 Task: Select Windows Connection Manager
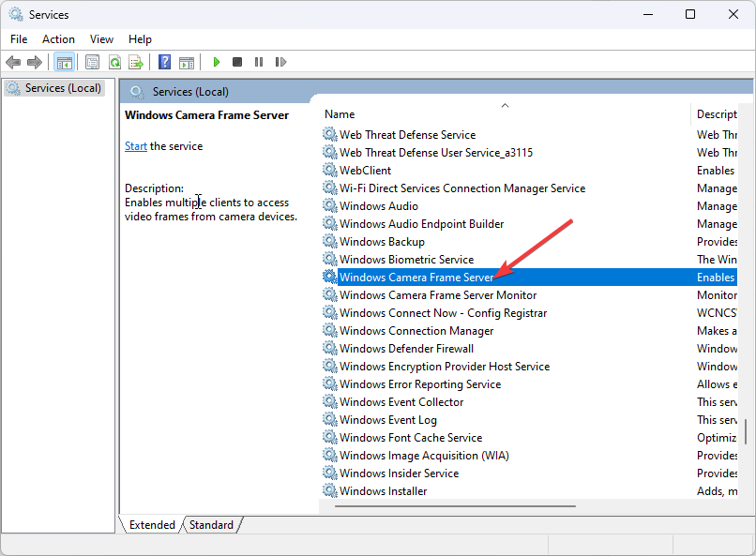point(529,331)
